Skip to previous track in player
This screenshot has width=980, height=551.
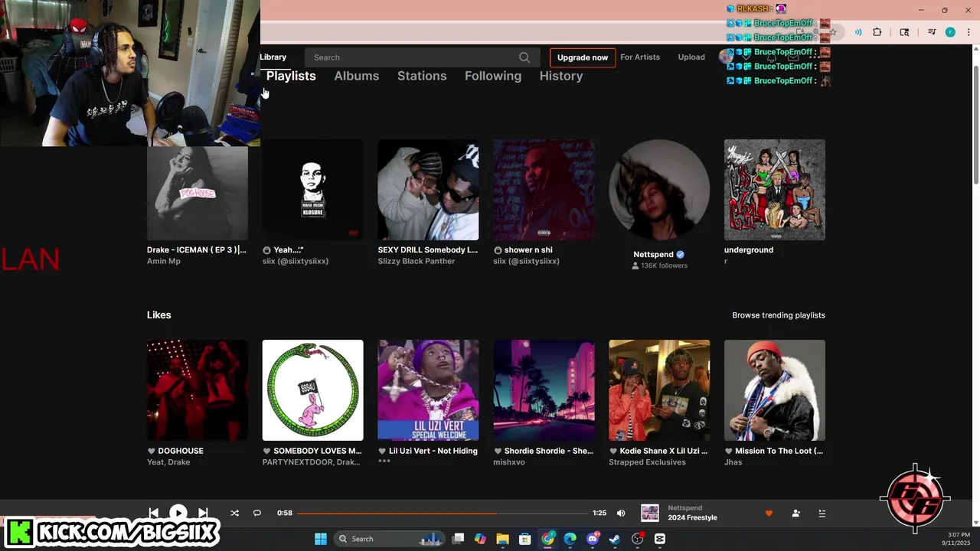pyautogui.click(x=153, y=513)
